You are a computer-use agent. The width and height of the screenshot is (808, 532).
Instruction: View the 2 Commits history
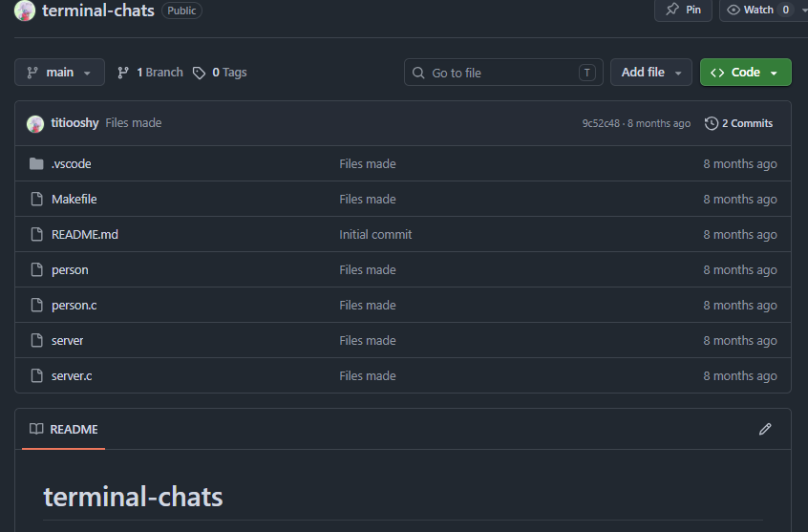pos(738,123)
